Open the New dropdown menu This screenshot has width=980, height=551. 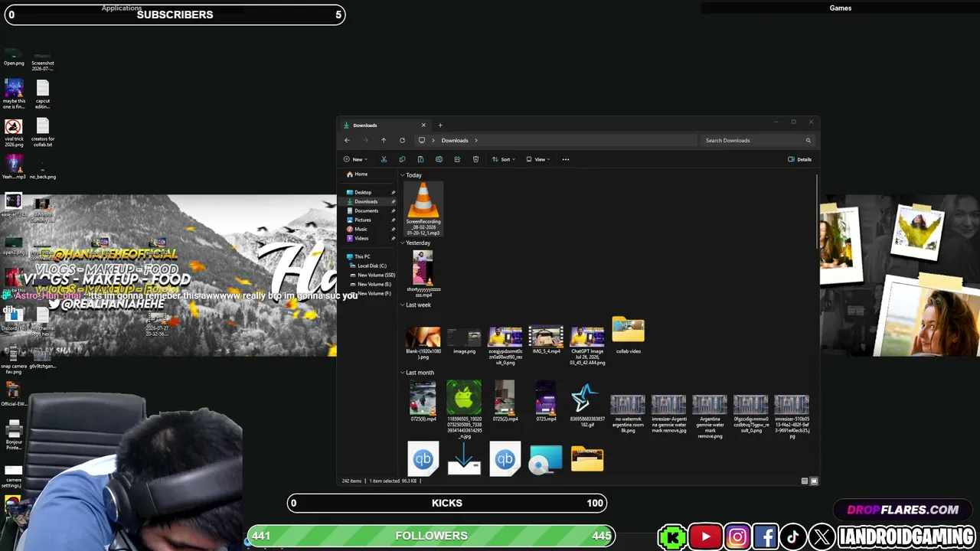pyautogui.click(x=356, y=159)
